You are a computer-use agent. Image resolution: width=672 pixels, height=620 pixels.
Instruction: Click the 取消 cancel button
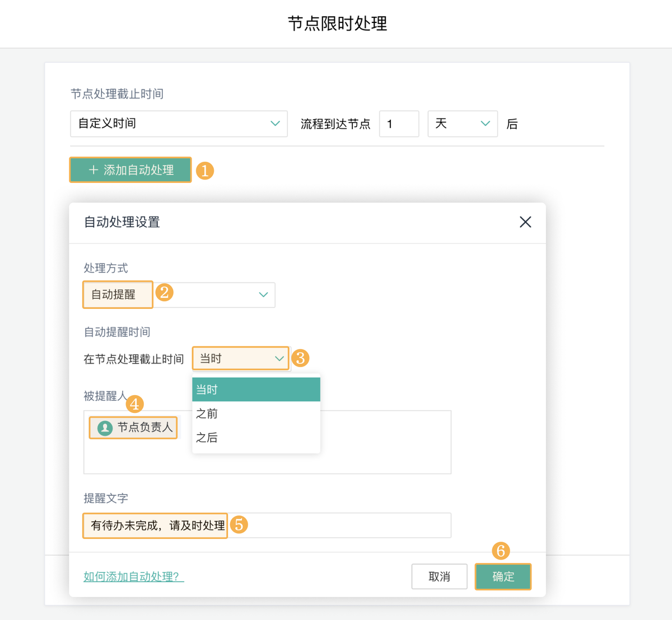click(439, 576)
